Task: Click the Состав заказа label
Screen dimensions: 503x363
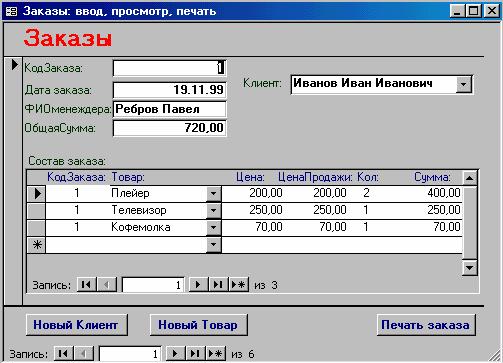Action: pyautogui.click(x=67, y=161)
